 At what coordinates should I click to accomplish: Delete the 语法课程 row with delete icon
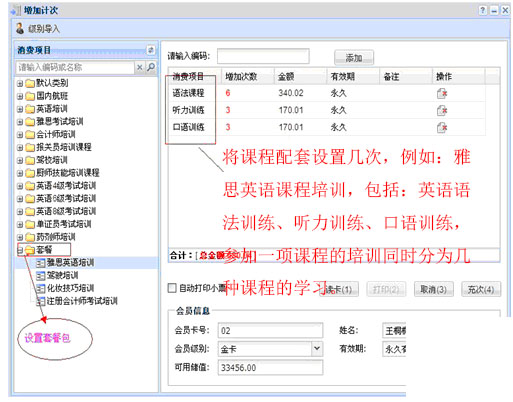(x=442, y=93)
